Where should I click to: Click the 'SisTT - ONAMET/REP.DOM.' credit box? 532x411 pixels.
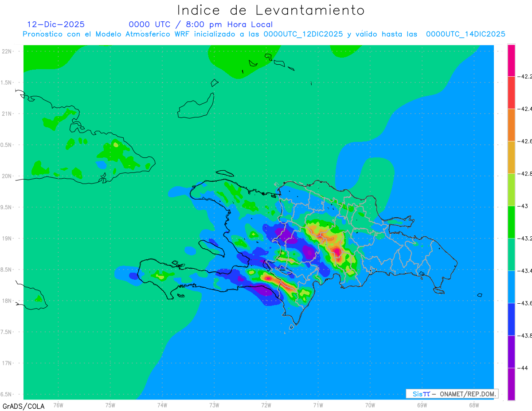[452, 394]
